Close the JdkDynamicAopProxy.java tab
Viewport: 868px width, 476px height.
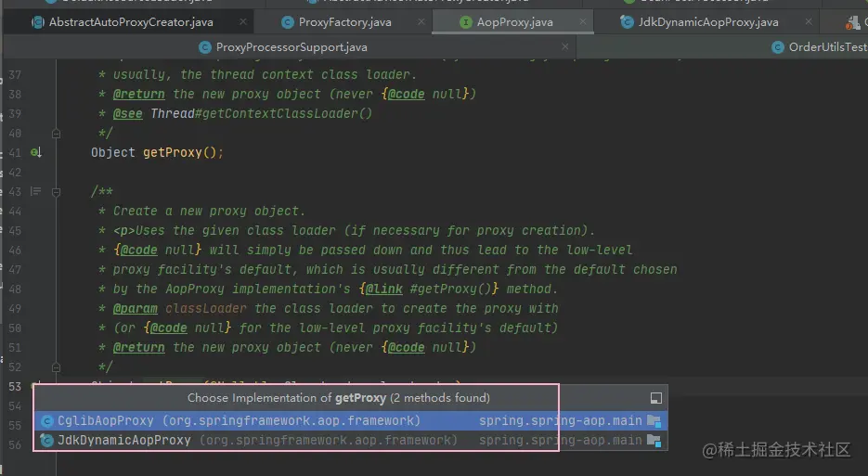[x=809, y=21]
